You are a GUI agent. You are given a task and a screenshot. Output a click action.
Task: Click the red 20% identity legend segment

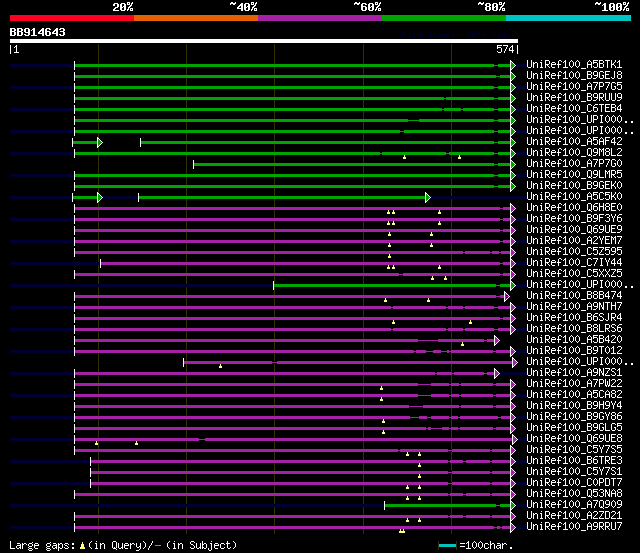point(72,18)
